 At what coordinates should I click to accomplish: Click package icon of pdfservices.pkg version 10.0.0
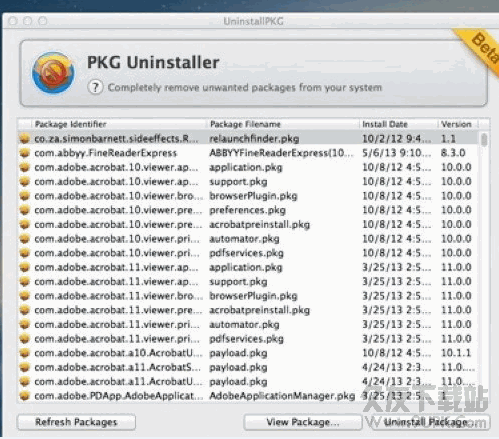24,253
